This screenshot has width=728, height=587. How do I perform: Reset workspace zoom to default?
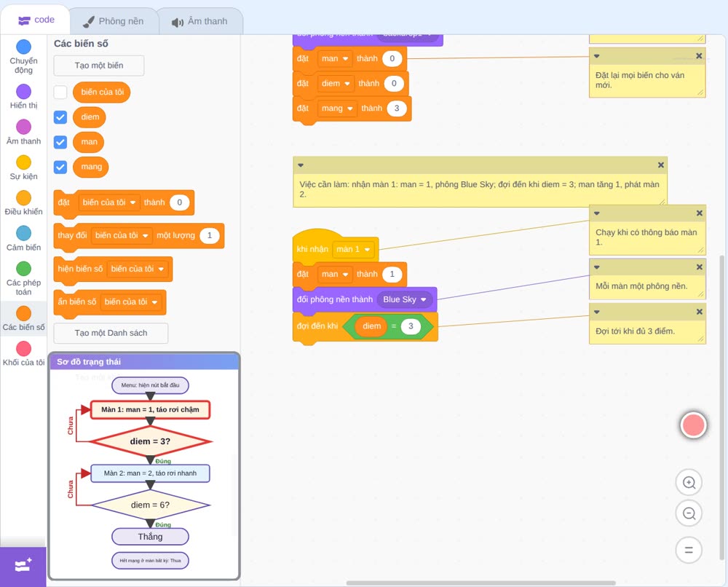[x=689, y=550]
